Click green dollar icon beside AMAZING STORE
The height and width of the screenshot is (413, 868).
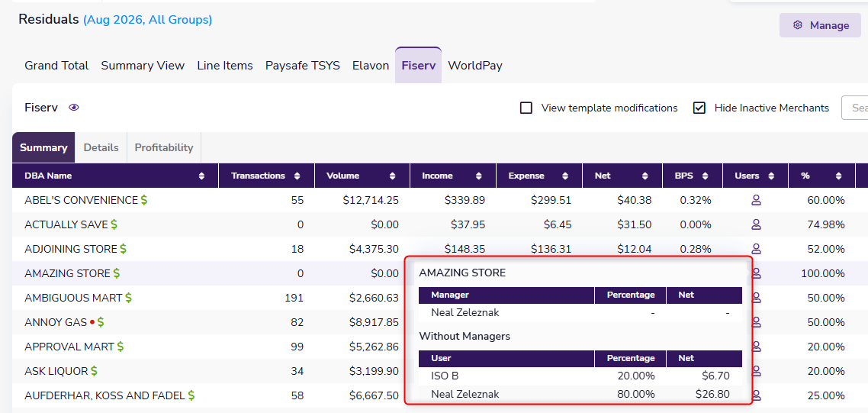pos(117,273)
